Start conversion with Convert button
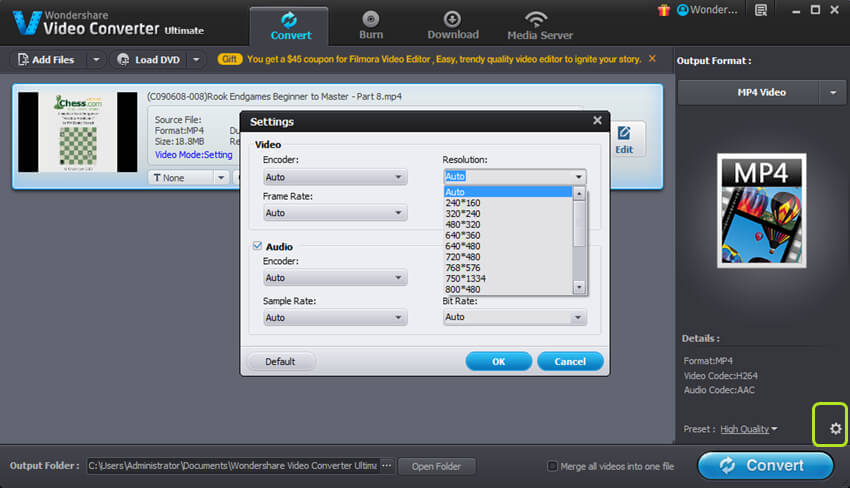 (765, 466)
